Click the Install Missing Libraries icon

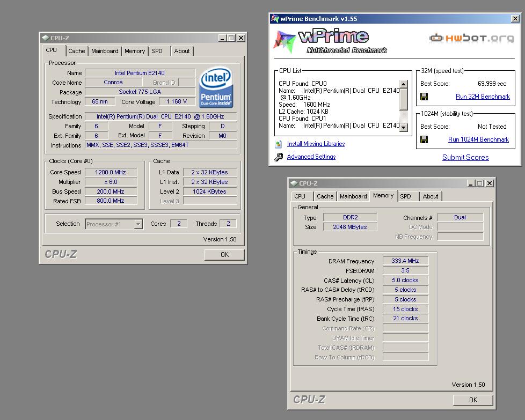pos(279,144)
